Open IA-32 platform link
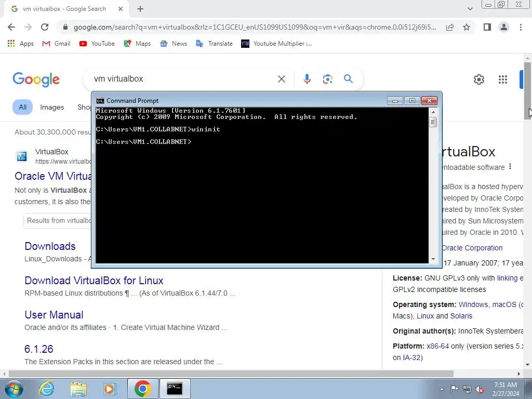This screenshot has width=532, height=399. (411, 357)
